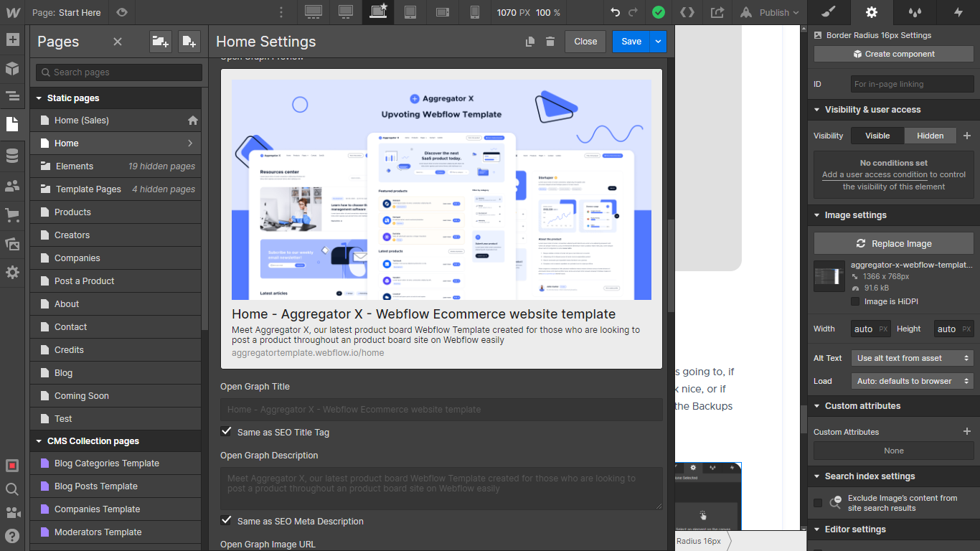Viewport: 980px width, 551px height.
Task: Check Exclude Image's content from search
Action: (818, 503)
